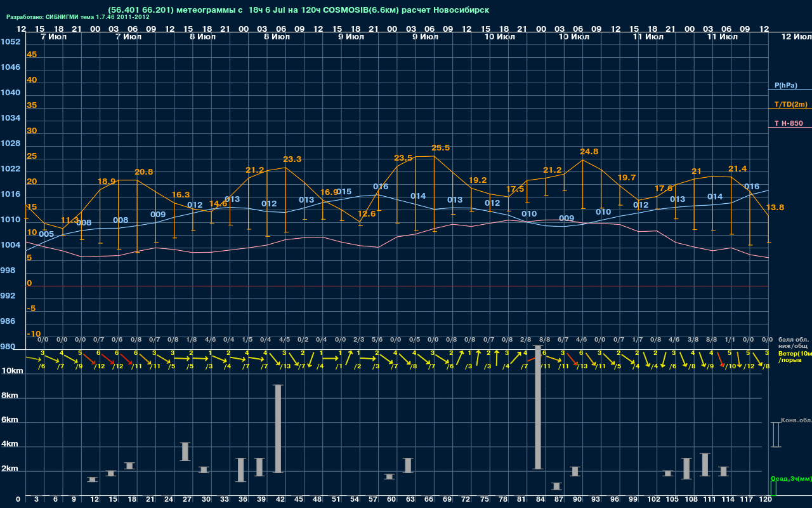This screenshot has height=508, width=812.
Task: Click the gray cloud bar above hour 111
Action: 705,465
